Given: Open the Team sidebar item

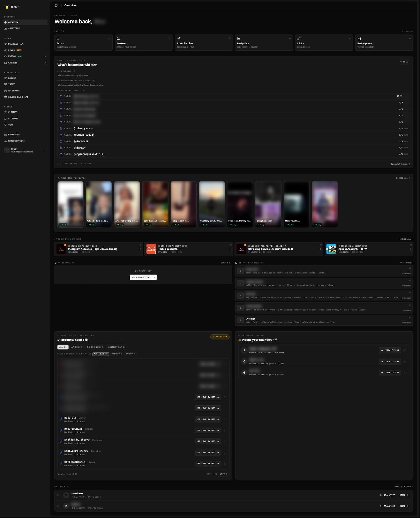Looking at the screenshot, I should (x=25, y=125).
